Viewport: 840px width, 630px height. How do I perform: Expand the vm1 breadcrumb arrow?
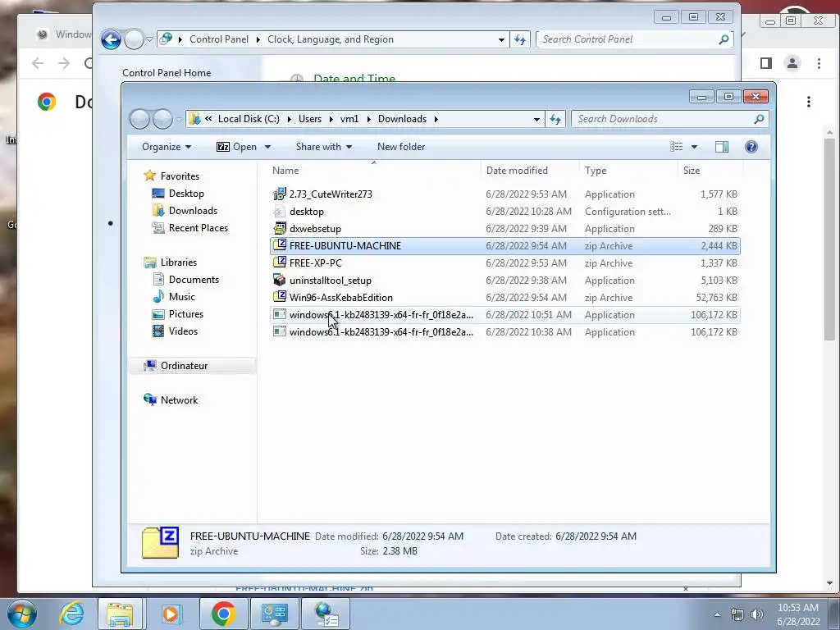(x=368, y=119)
